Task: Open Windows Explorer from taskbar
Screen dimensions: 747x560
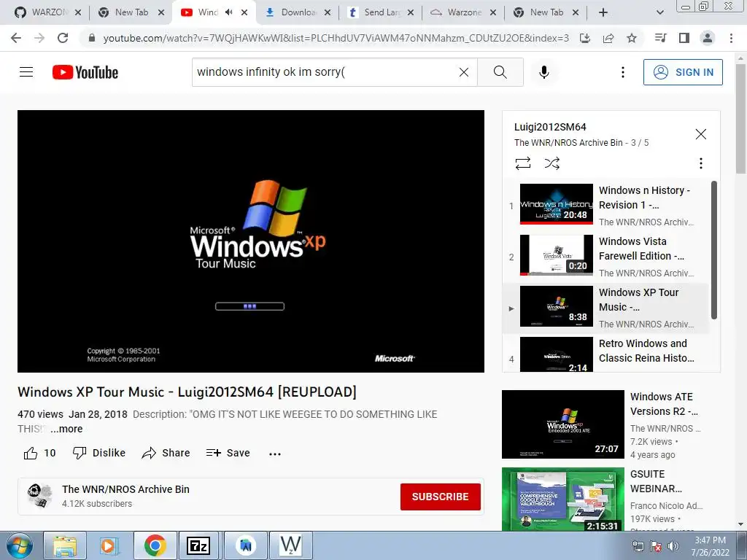Action: [64, 545]
